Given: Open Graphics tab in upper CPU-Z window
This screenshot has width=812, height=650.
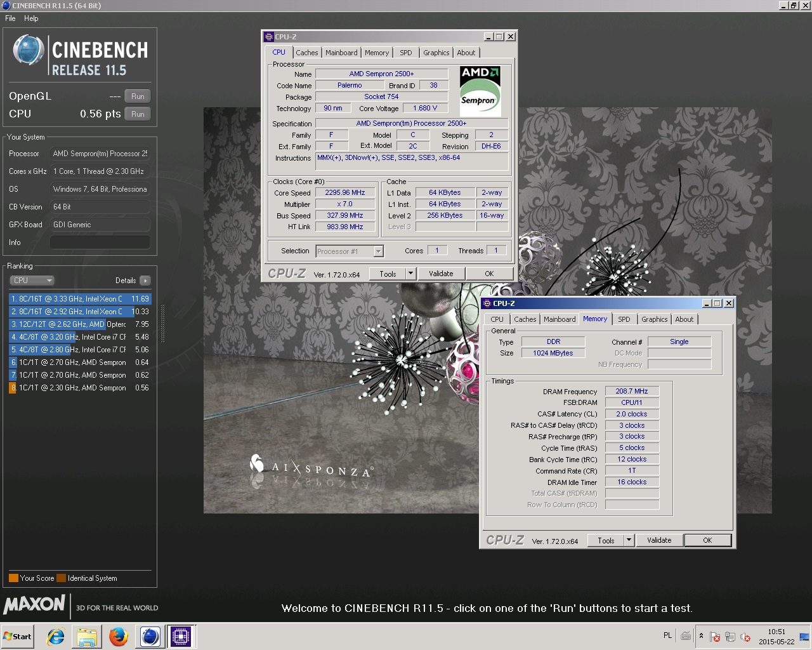Looking at the screenshot, I should [x=436, y=53].
